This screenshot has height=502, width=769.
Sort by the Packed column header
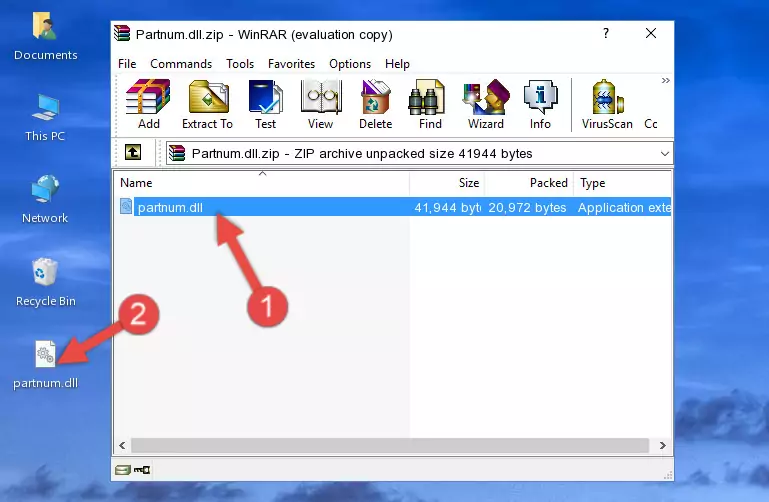(529, 183)
